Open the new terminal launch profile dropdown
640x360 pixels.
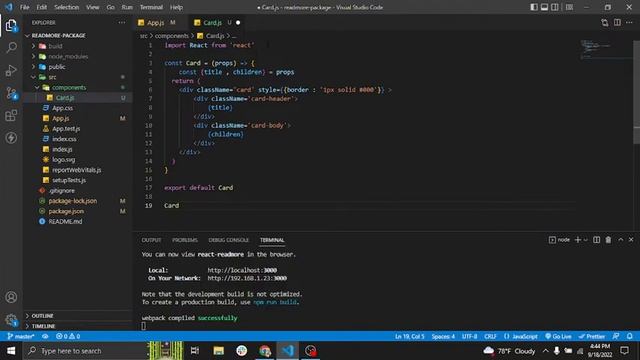point(585,240)
